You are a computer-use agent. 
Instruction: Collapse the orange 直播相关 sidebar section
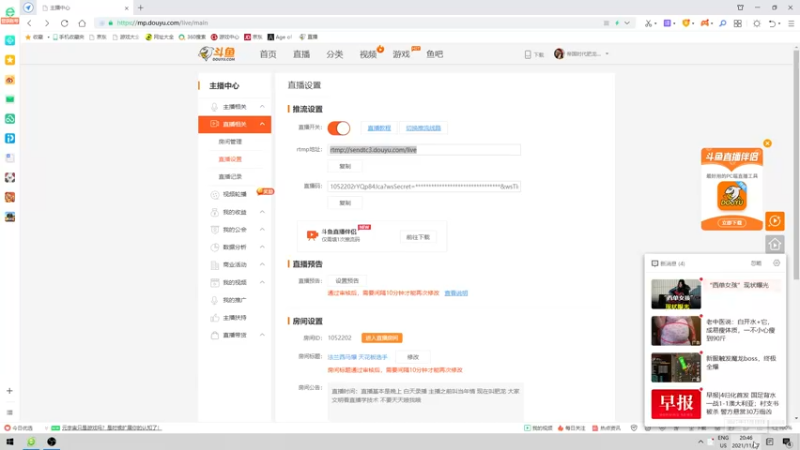(x=262, y=124)
